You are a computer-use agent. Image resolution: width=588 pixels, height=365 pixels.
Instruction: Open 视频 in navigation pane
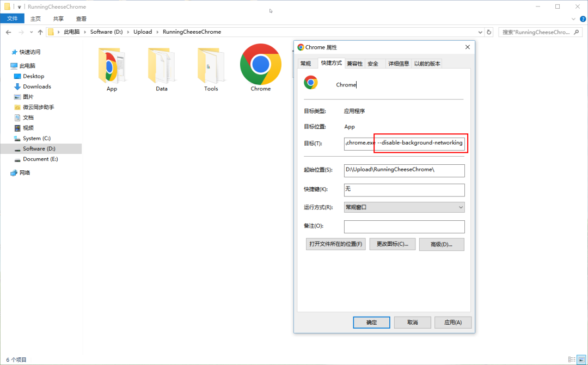28,128
